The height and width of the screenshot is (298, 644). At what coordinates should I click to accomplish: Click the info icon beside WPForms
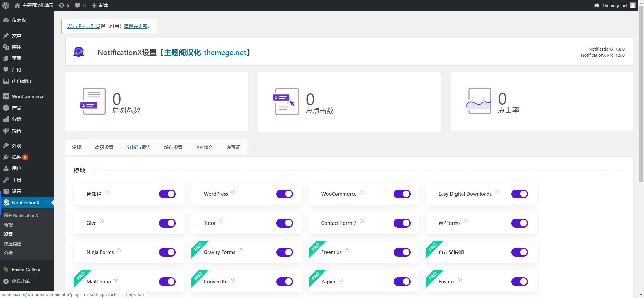tap(466, 221)
